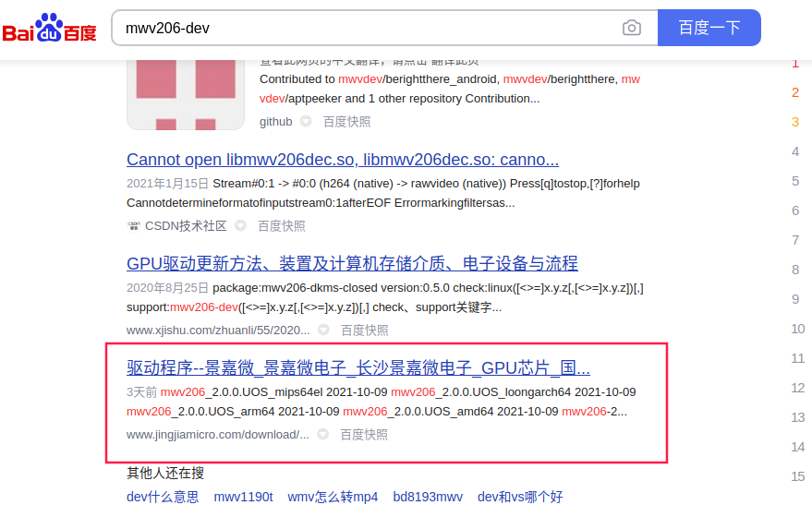Viewport: 812px width, 505px height.
Task: Search related term dev什么意思
Action: (163, 497)
